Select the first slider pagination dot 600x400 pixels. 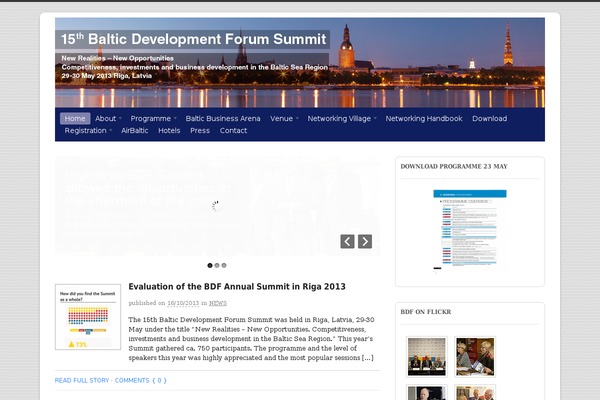(x=210, y=265)
